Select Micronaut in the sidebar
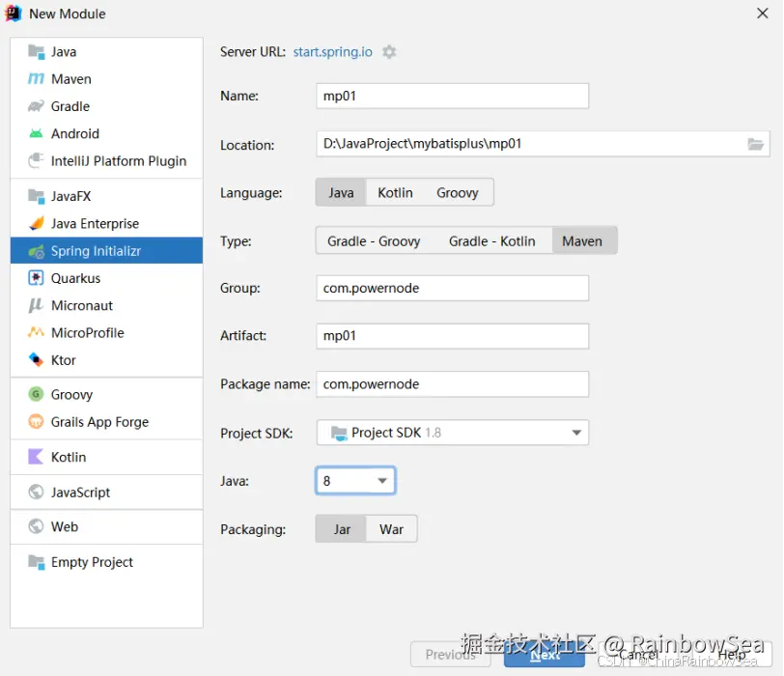The height and width of the screenshot is (676, 784). pyautogui.click(x=106, y=305)
